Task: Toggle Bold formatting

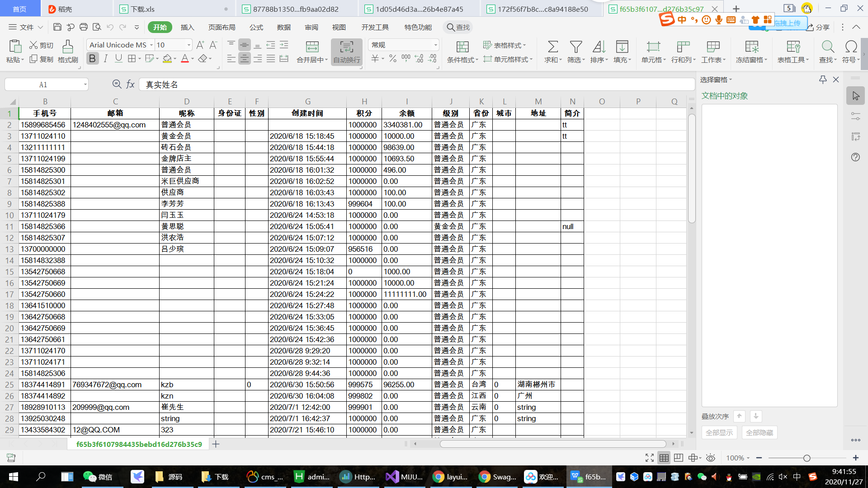Action: pyautogui.click(x=93, y=59)
